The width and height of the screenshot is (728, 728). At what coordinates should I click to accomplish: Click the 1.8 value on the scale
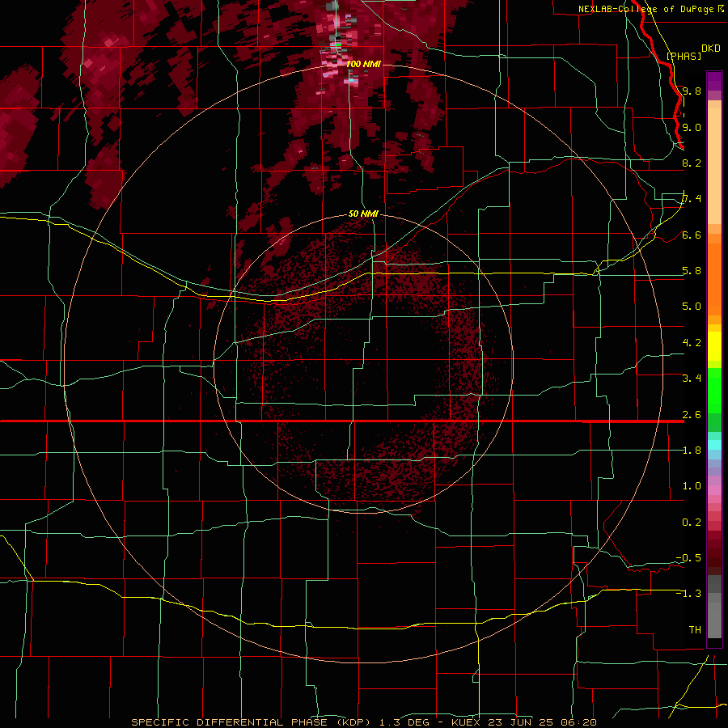point(692,451)
